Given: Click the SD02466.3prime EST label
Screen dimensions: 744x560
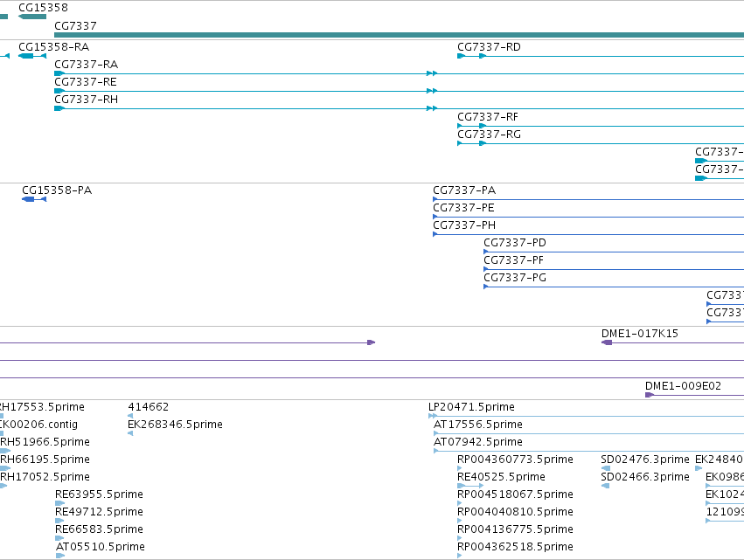Looking at the screenshot, I should tap(645, 478).
